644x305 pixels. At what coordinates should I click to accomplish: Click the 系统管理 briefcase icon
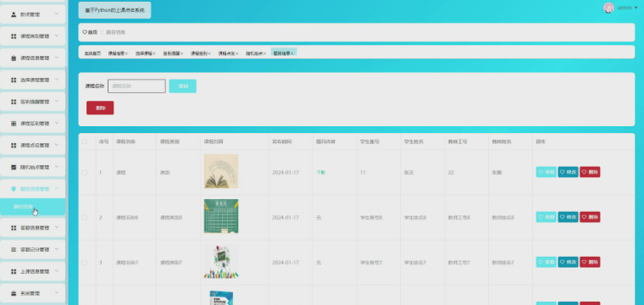tap(14, 293)
